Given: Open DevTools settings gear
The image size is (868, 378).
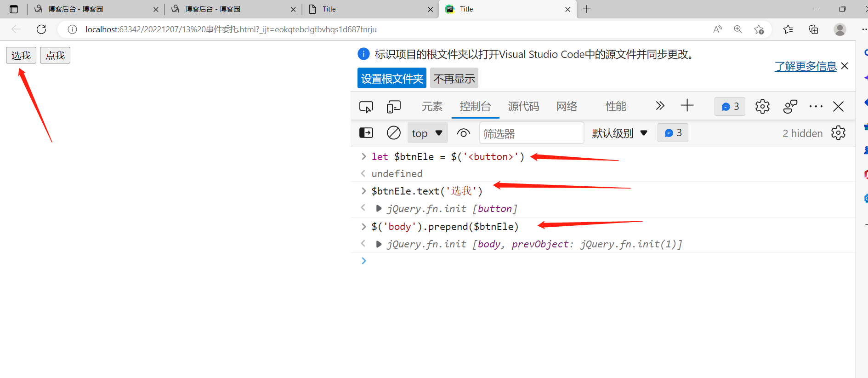Looking at the screenshot, I should [762, 107].
